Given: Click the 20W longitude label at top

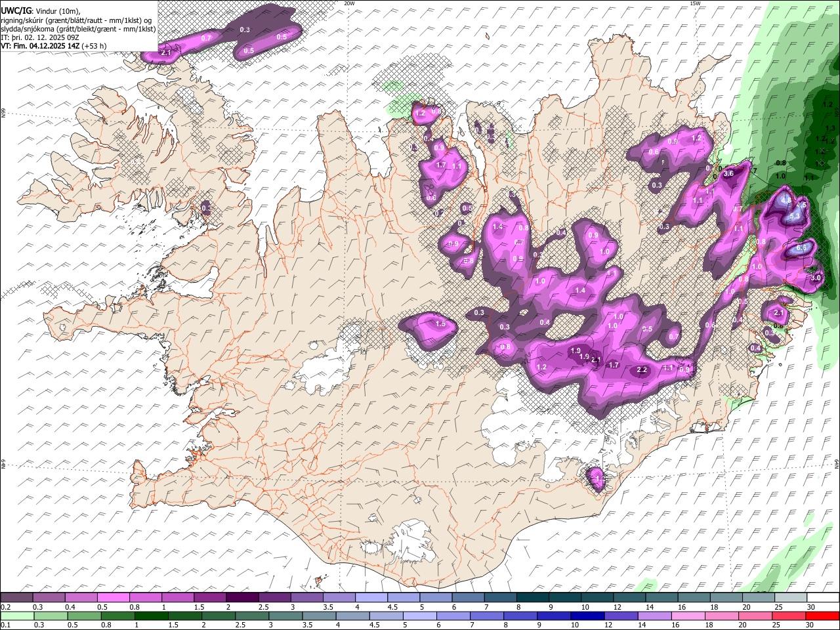Looking at the screenshot, I should click(x=349, y=3).
